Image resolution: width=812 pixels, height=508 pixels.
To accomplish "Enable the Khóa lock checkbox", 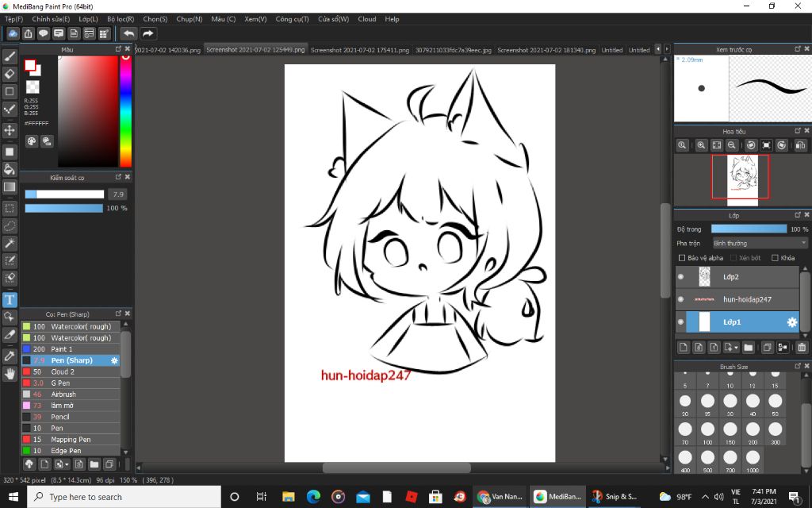I will [775, 258].
